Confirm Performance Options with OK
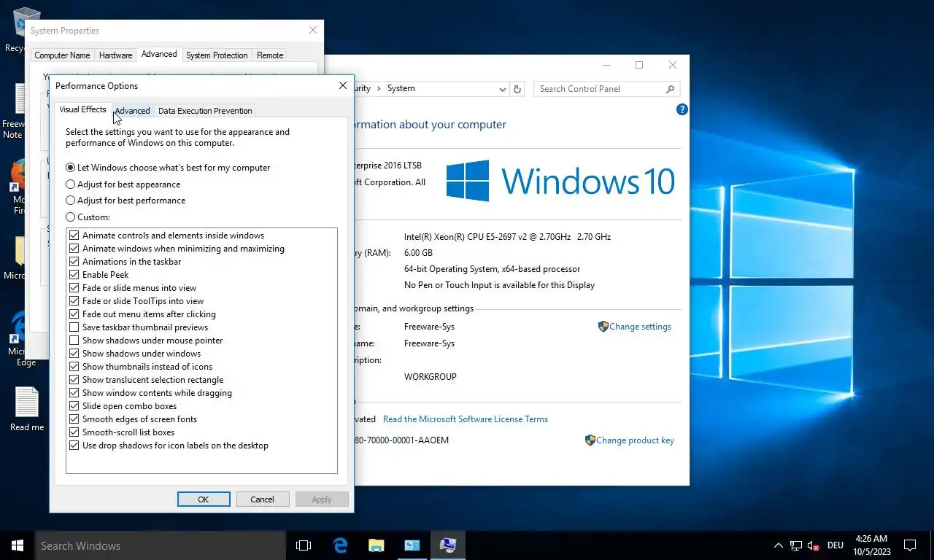Viewport: 934px width, 560px height. [x=204, y=499]
